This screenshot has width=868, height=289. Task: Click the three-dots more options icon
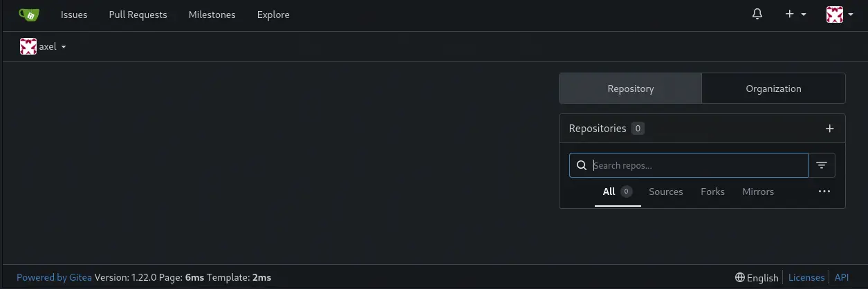[x=824, y=192]
